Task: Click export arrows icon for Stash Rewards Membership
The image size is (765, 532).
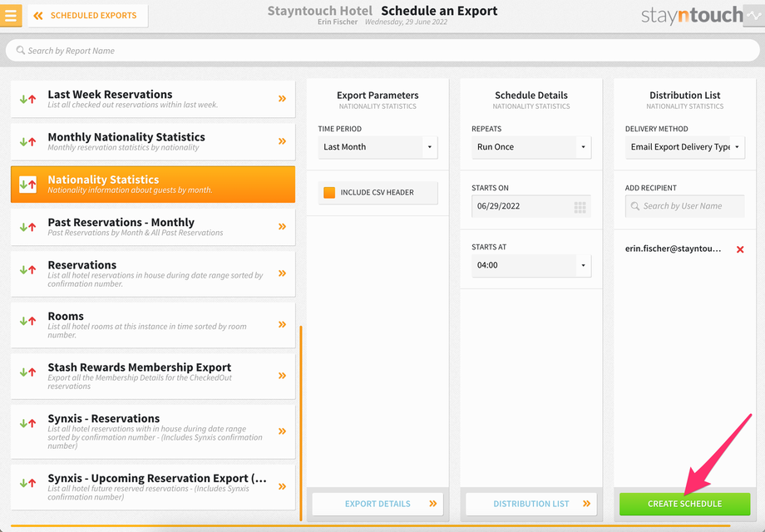Action: 27,372
